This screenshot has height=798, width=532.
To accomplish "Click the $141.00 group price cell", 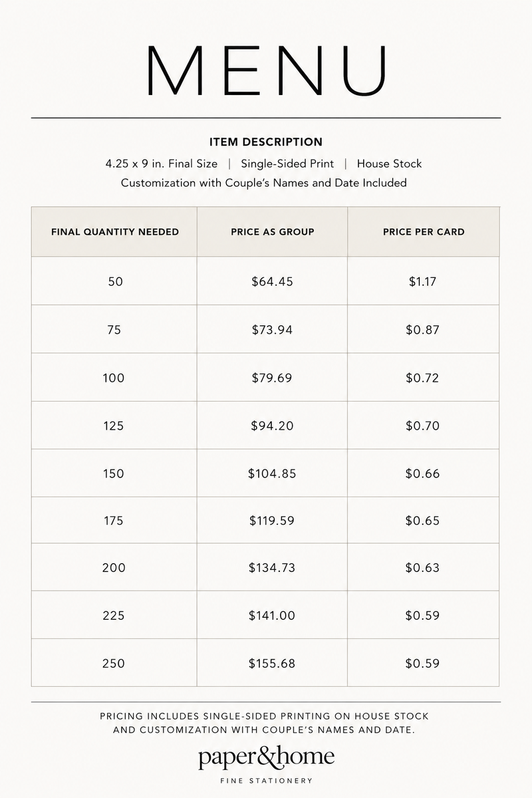I will click(273, 615).
